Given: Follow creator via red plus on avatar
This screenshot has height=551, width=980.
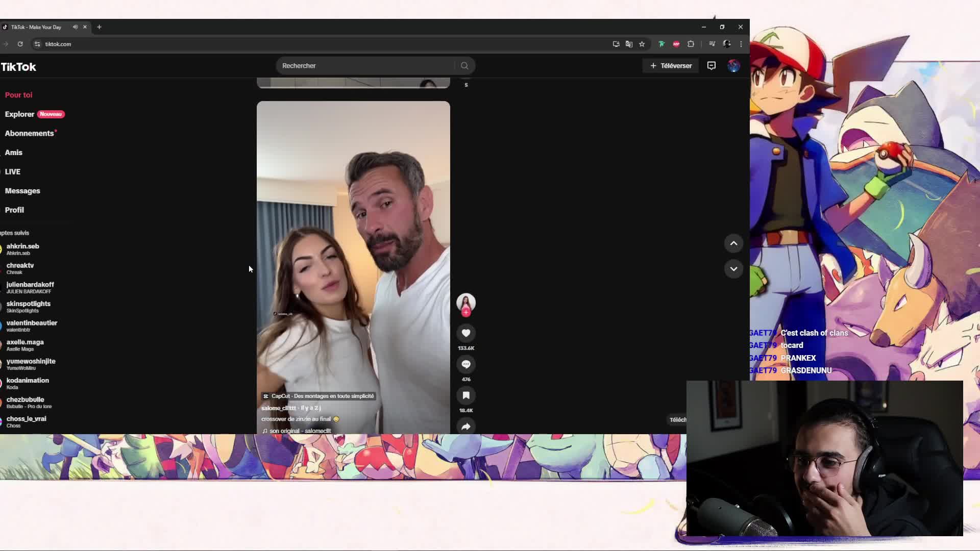Looking at the screenshot, I should point(465,312).
